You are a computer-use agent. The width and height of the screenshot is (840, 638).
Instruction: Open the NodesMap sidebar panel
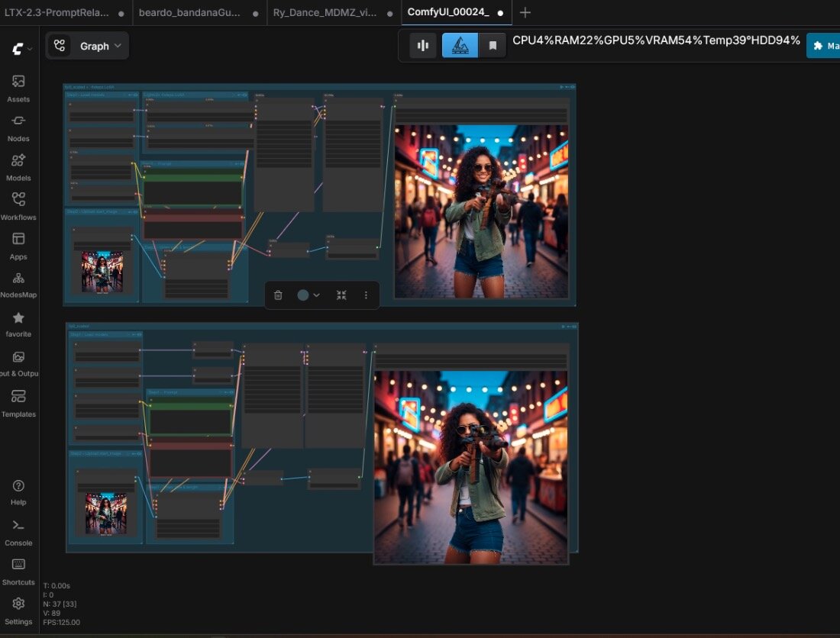[18, 285]
